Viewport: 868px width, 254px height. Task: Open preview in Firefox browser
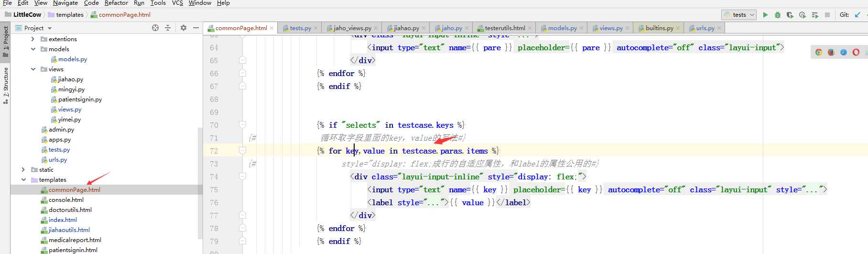click(x=831, y=52)
